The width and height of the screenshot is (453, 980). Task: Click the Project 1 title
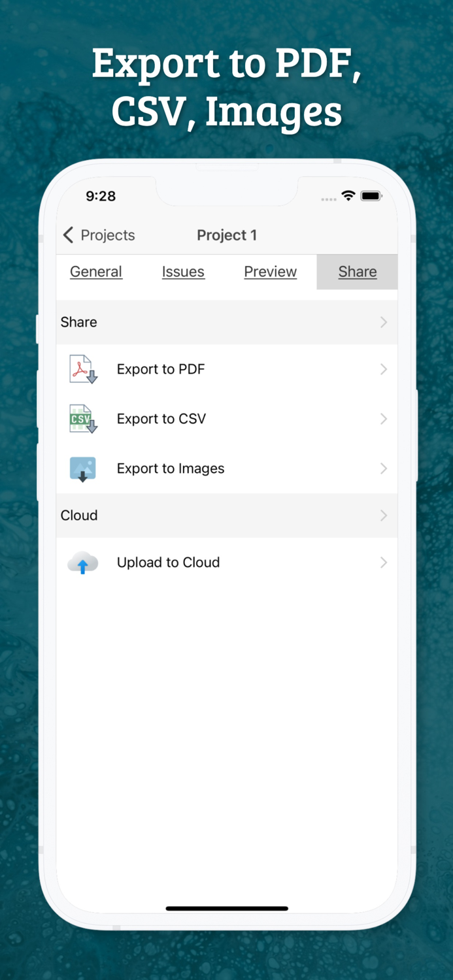(227, 235)
